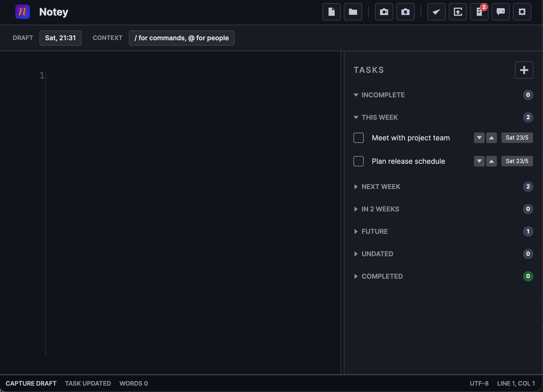Click Capture Draft in the status bar
Screen dimensions: 543x392
click(31, 383)
